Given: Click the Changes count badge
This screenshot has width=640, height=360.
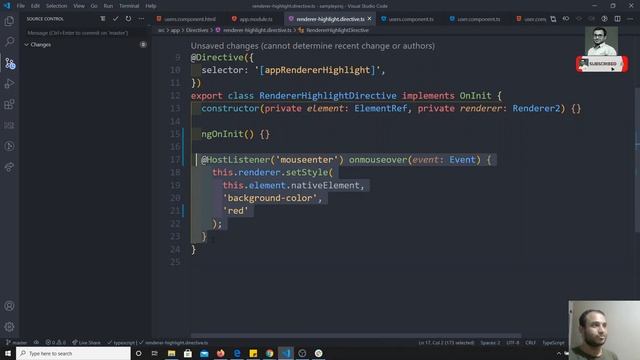Looking at the screenshot, I should click(x=143, y=44).
